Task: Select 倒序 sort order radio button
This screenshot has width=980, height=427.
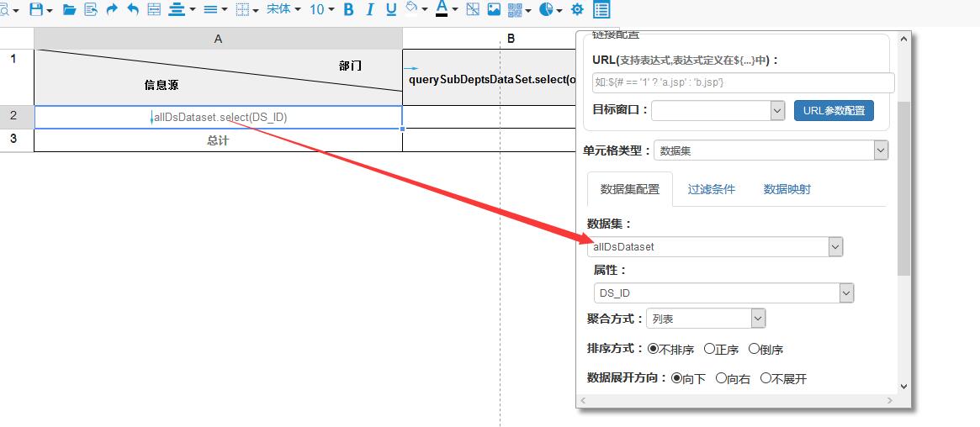Action: pos(754,349)
